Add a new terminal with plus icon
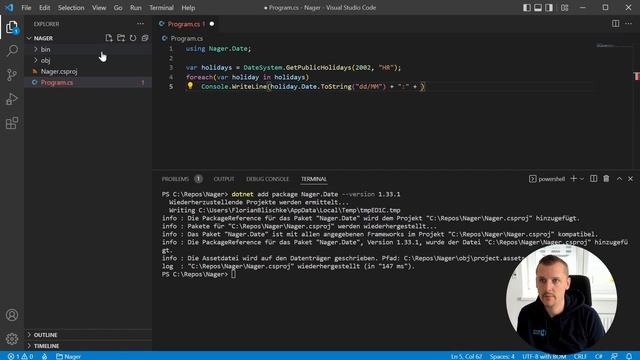This screenshot has height=360, width=640. tap(573, 179)
